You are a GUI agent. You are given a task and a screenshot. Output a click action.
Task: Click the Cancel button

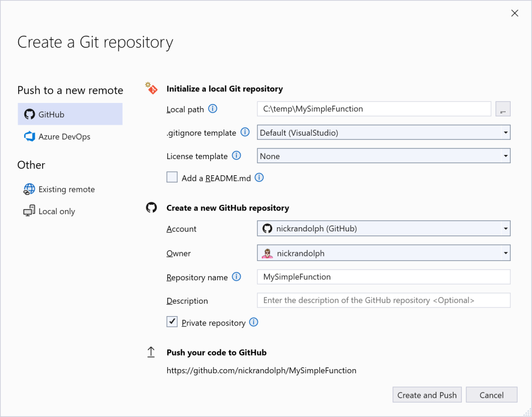point(491,395)
